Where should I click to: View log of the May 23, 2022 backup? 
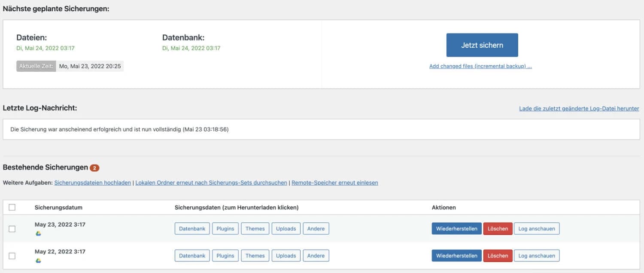click(537, 228)
